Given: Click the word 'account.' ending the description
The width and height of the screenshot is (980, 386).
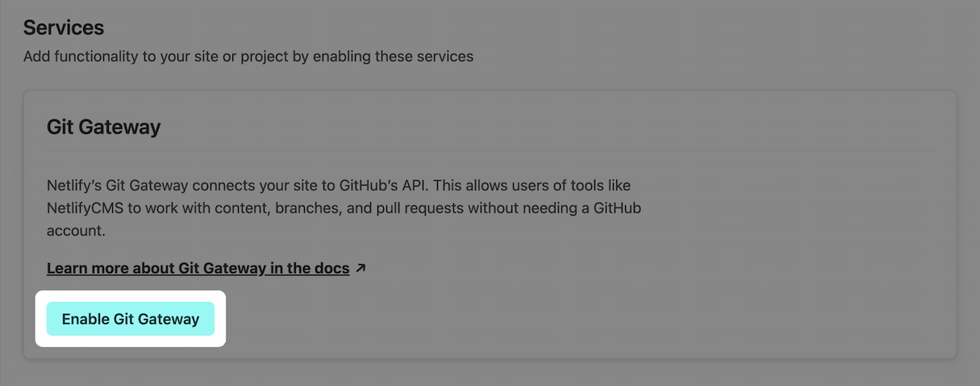Looking at the screenshot, I should click(76, 230).
